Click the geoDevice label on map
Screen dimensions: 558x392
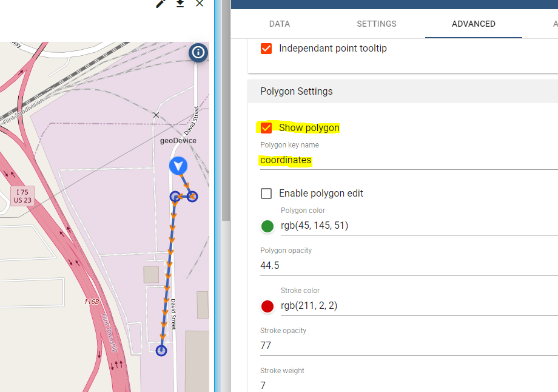pyautogui.click(x=178, y=141)
